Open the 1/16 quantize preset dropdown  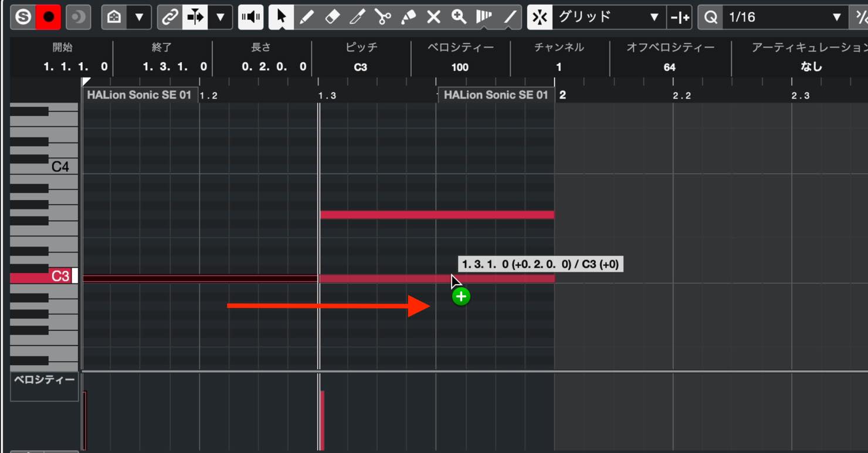[785, 17]
